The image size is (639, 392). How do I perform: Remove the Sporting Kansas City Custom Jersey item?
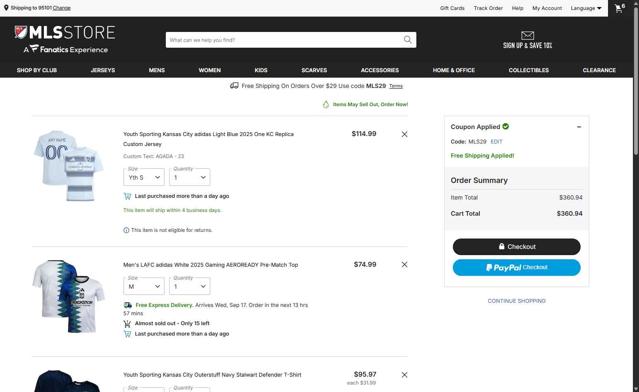[x=404, y=134]
